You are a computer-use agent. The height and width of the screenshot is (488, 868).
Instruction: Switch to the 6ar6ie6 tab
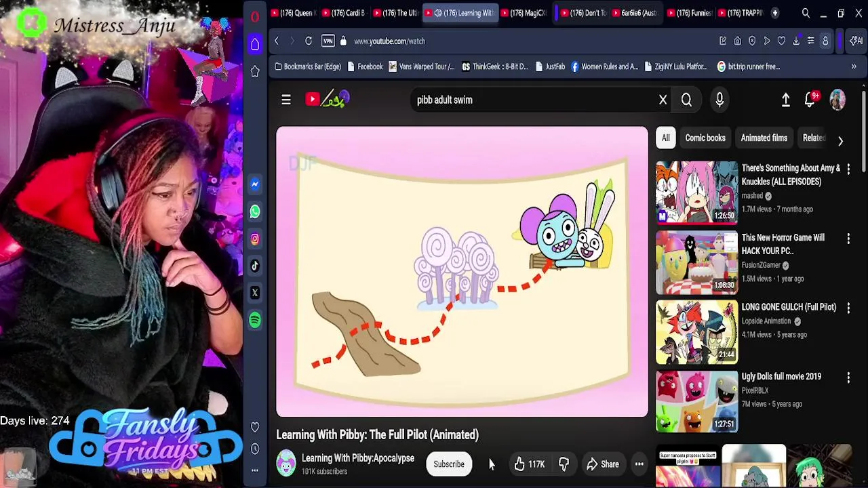coord(634,13)
